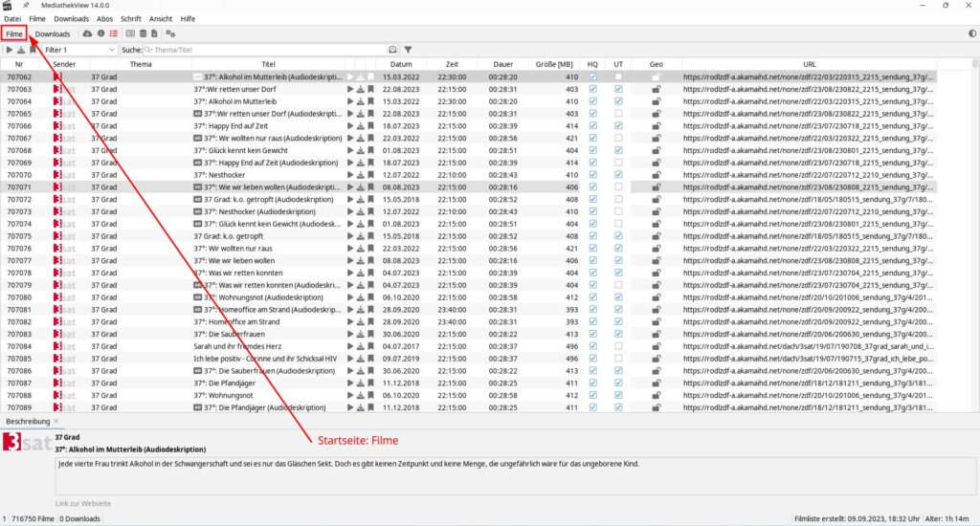Viewport: 980px width, 526px height.
Task: Select row titled Sarah und ihr fremdes Herz
Action: point(468,346)
